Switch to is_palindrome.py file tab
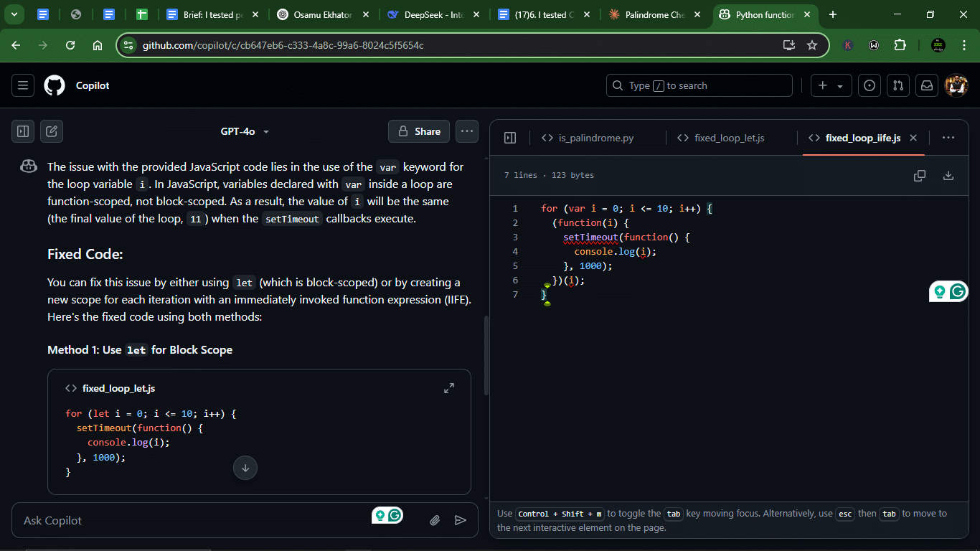This screenshot has height=551, width=980. pos(588,138)
